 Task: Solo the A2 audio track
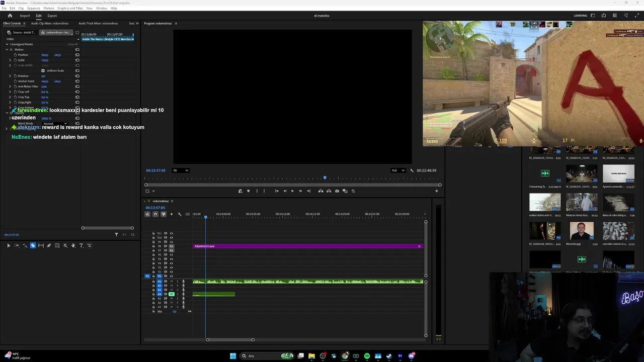pyautogui.click(x=178, y=286)
